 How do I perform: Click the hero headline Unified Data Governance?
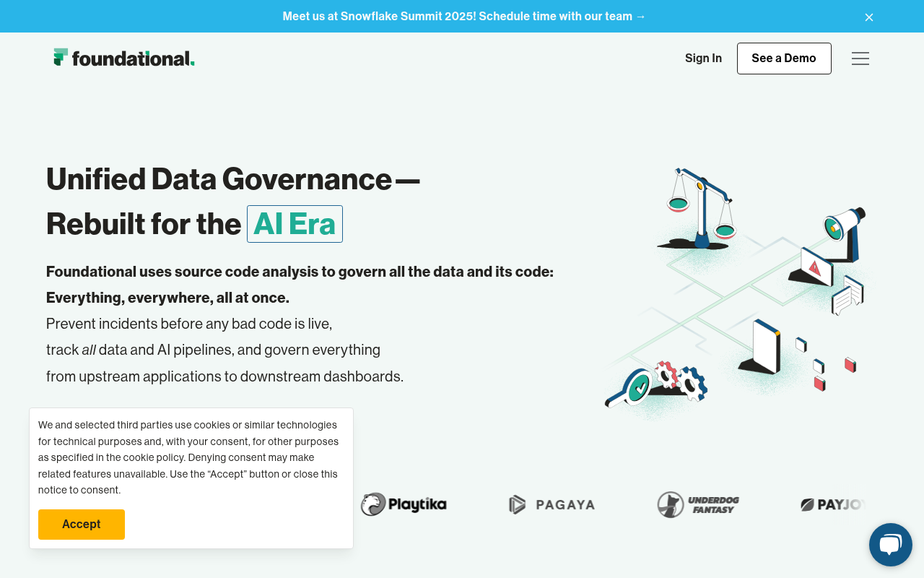232,179
